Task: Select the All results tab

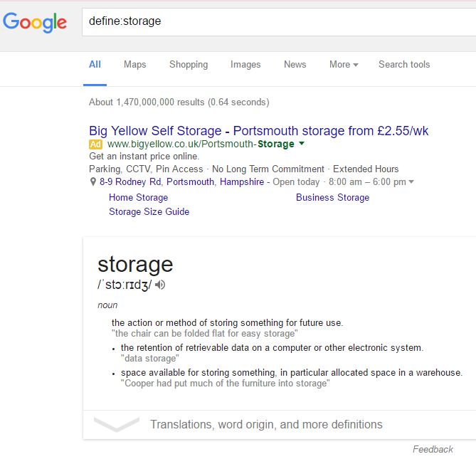Action: click(95, 64)
